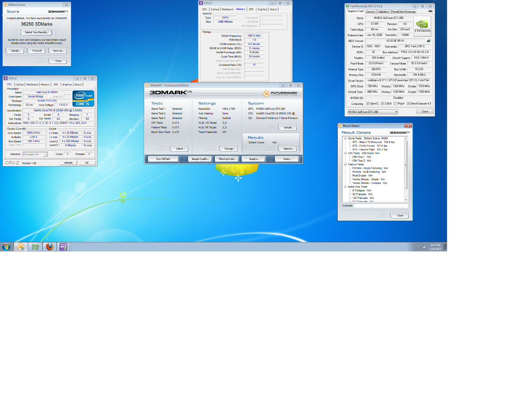Collapse the Game Tests tree node
Screen dimensions: 532x399
[x=345, y=138]
